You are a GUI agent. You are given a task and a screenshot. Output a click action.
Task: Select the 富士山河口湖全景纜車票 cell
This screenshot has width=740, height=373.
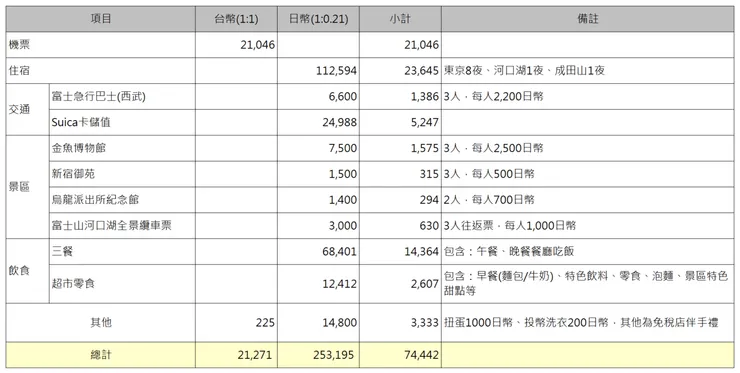(x=122, y=226)
